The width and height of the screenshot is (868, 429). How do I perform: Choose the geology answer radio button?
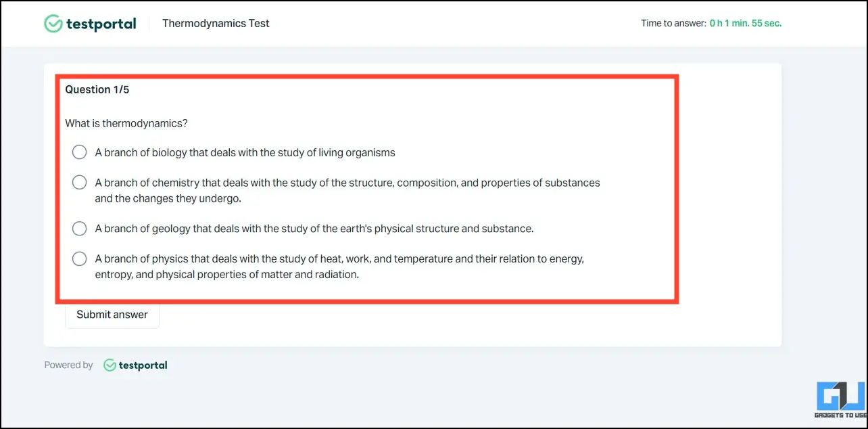point(80,229)
